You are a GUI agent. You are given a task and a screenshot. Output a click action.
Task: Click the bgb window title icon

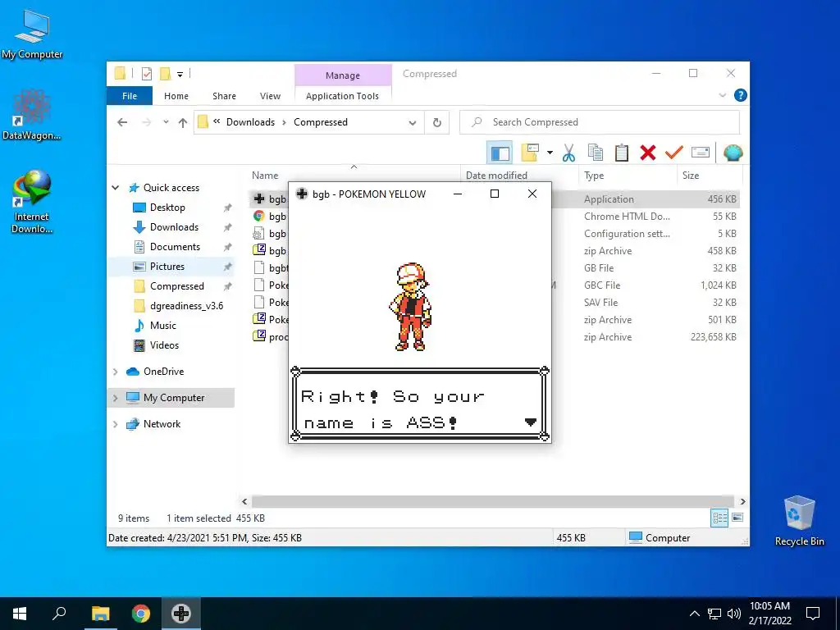coord(302,194)
